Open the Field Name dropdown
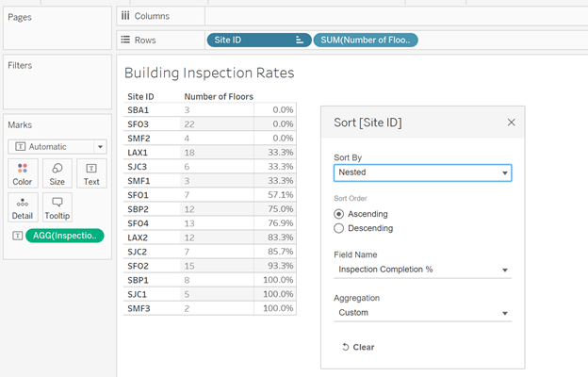The image size is (588, 377). coord(422,270)
